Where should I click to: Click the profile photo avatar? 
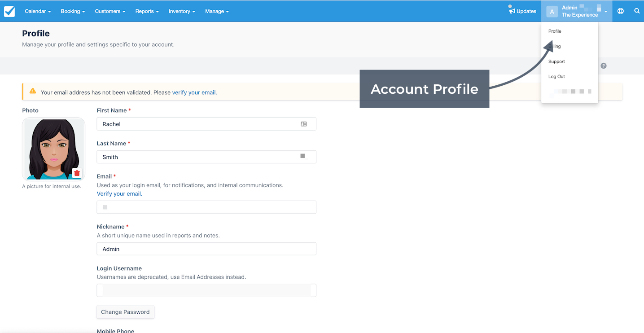53,149
